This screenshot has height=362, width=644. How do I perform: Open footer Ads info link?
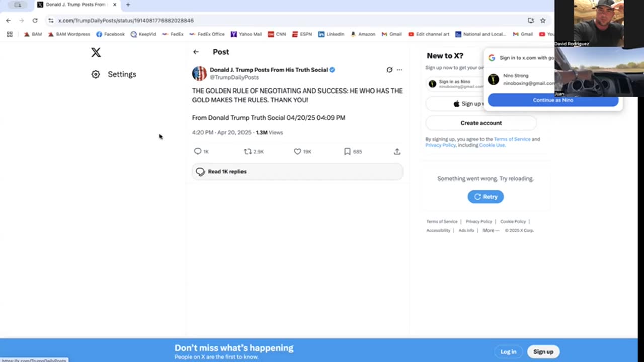coord(466,230)
